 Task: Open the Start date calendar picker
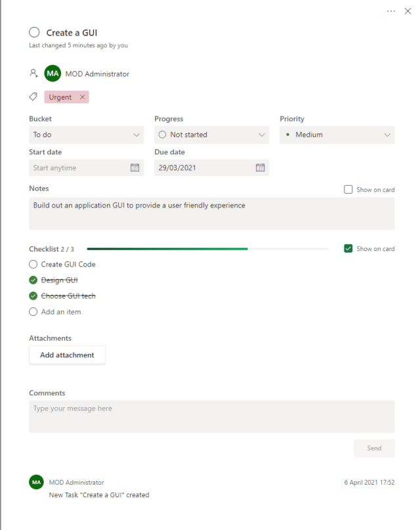pyautogui.click(x=135, y=167)
